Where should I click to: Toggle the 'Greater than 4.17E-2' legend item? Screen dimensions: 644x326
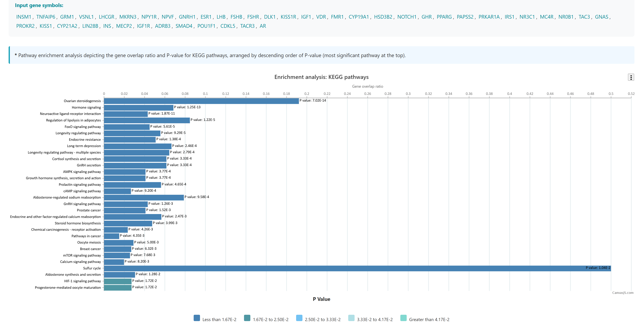[429, 319]
